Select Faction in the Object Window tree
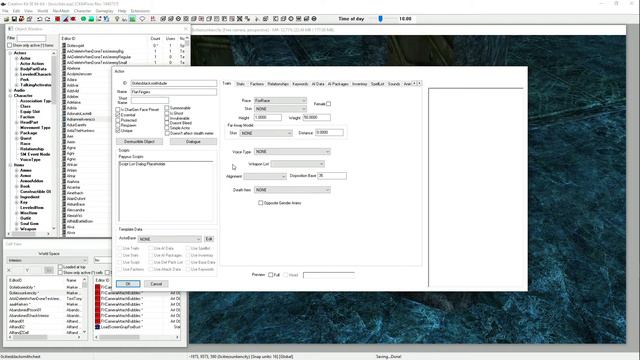This screenshot has height=360, width=640. coord(27,117)
